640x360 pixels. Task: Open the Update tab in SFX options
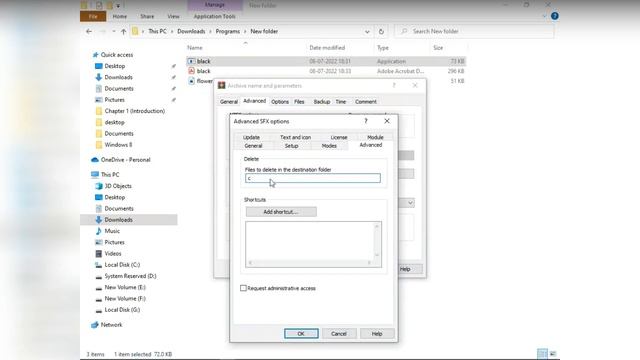click(x=251, y=137)
